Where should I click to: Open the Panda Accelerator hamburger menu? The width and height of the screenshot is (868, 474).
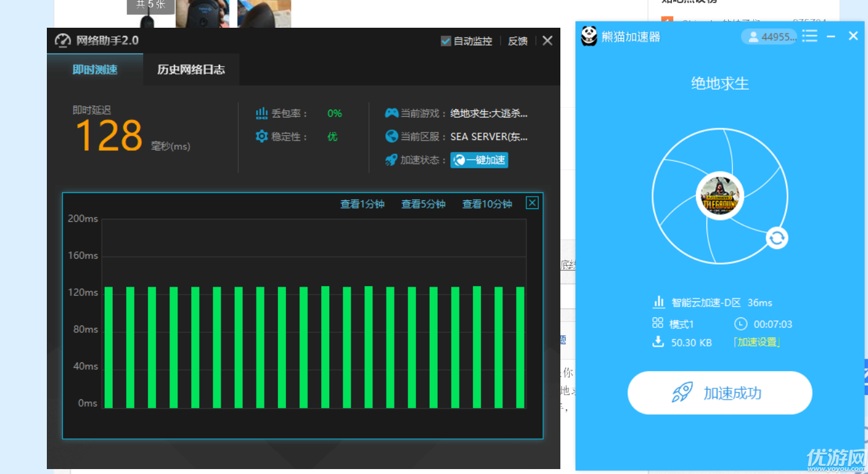pyautogui.click(x=810, y=36)
